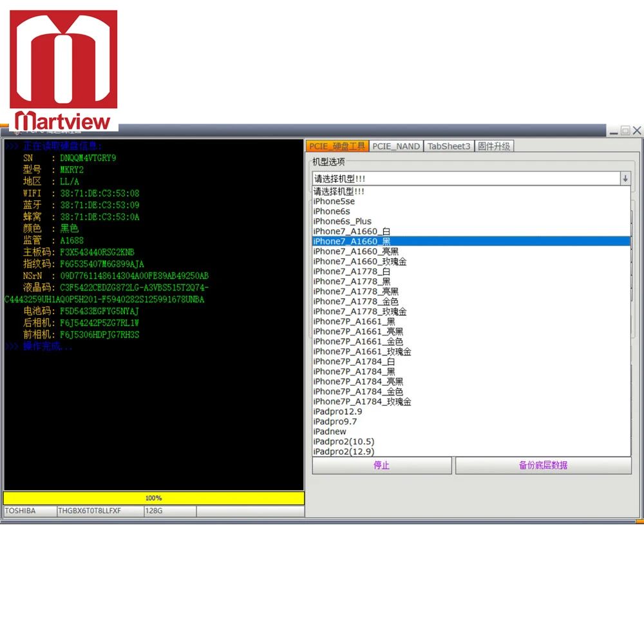
Task: Select iPadpro9.7 in the model list
Action: 471,421
